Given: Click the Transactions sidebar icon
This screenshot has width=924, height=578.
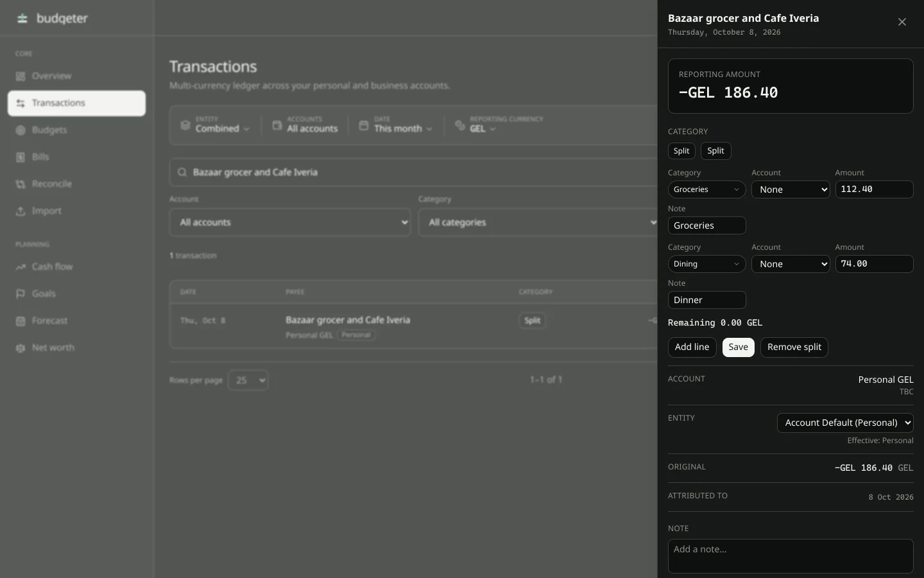Looking at the screenshot, I should 21,103.
